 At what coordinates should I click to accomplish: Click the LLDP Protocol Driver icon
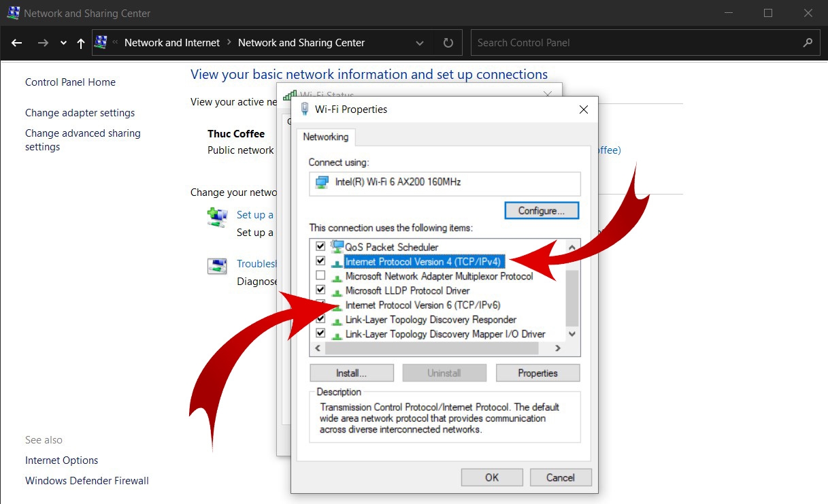[x=336, y=291]
